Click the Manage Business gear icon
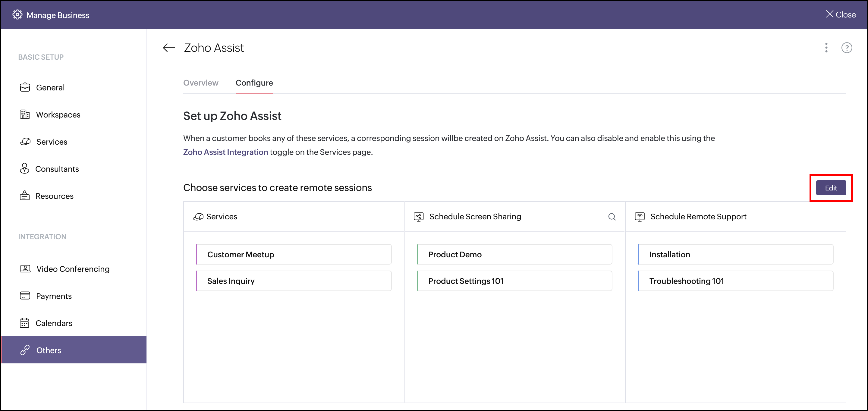Viewport: 868px width, 411px height. [x=17, y=14]
